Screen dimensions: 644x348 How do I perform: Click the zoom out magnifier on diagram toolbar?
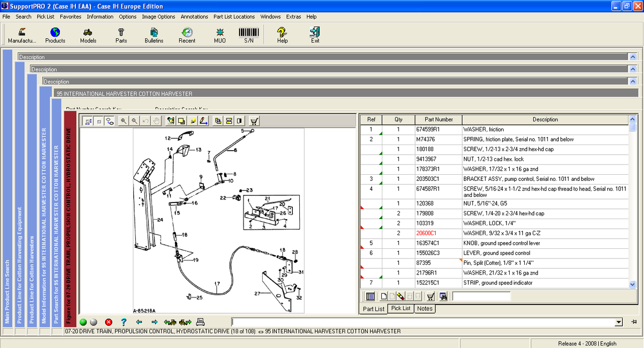134,121
